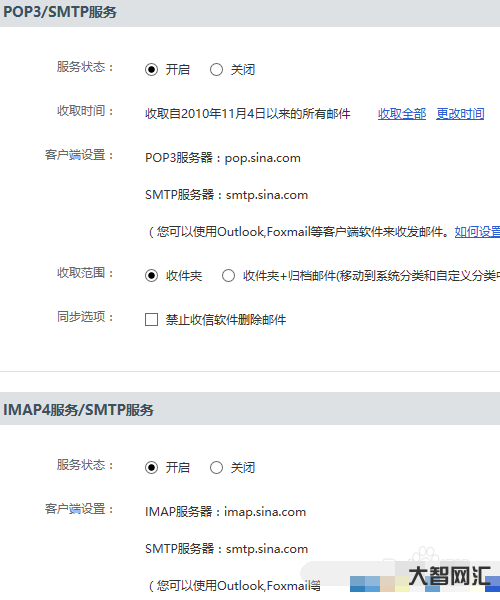Select 关闭 radio under POP3/SMTP服务
Viewport: 500px width, 600px height.
216,70
